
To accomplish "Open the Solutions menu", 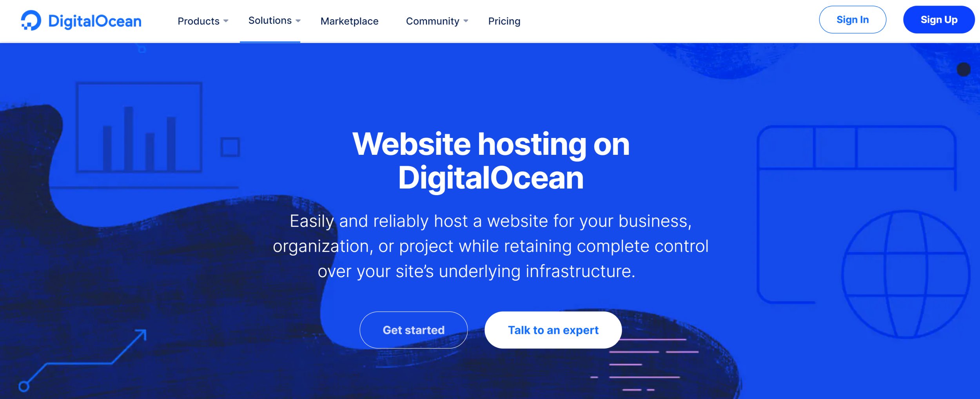I will point(270,20).
